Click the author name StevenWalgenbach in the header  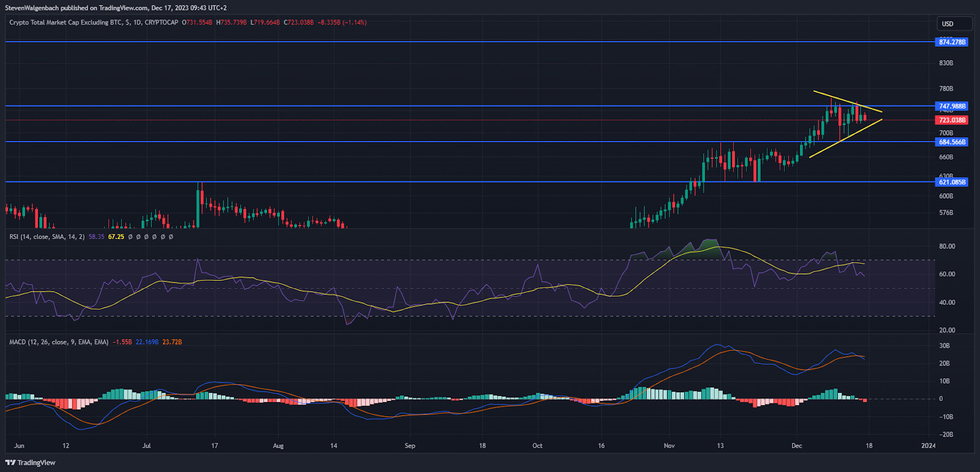tap(32, 8)
